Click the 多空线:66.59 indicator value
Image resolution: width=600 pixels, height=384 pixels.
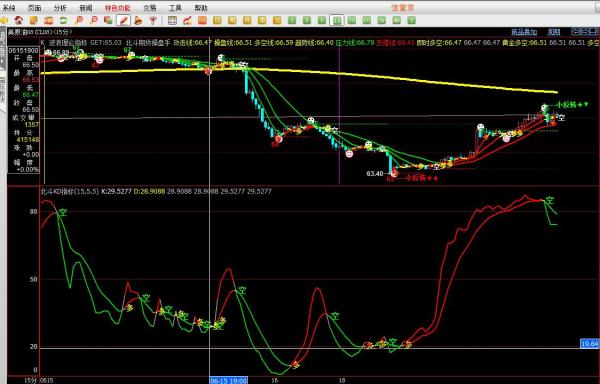click(274, 42)
